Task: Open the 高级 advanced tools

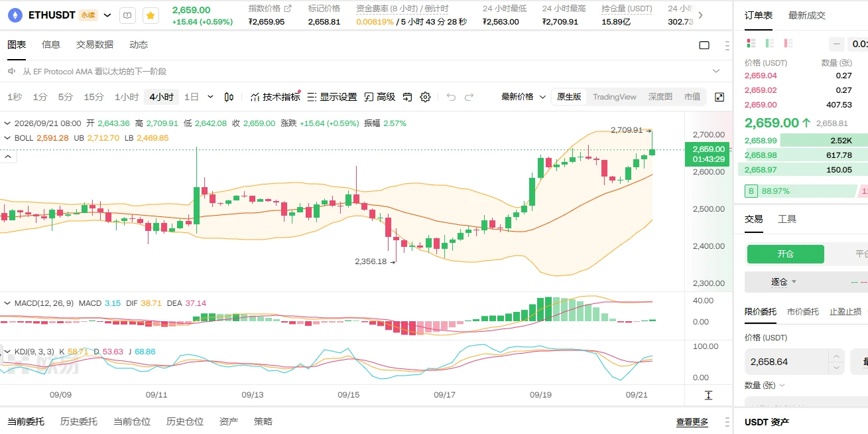Action: (x=380, y=97)
